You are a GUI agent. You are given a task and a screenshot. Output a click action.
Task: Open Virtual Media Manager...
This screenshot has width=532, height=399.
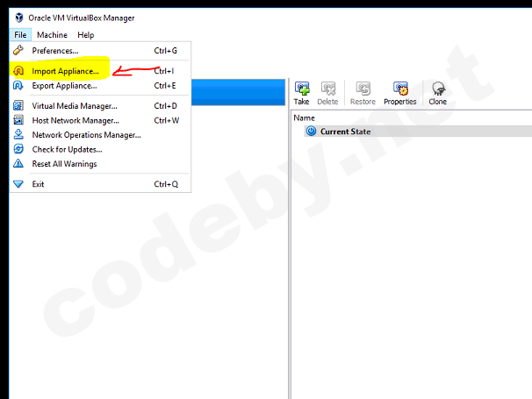(100, 106)
